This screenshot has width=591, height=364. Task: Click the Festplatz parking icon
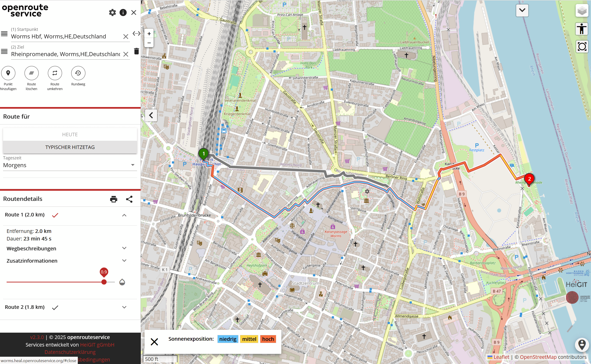(477, 145)
